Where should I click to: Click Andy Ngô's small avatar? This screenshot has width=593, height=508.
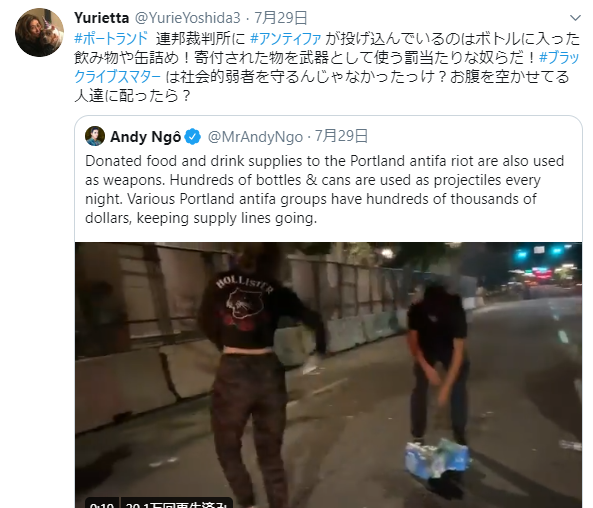pos(95,136)
